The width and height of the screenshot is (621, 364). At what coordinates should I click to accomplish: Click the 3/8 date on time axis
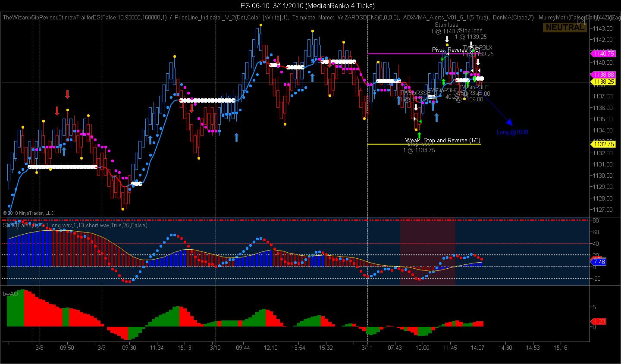coord(39,348)
